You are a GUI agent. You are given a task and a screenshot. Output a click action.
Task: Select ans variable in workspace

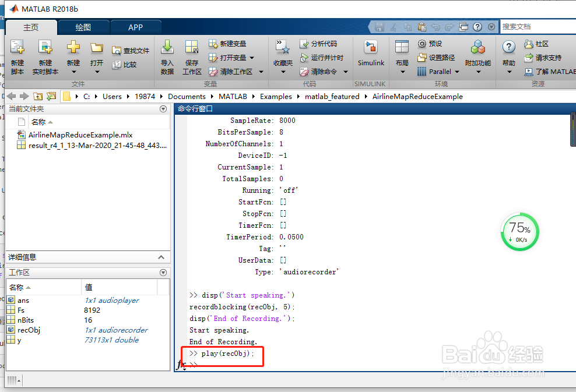pyautogui.click(x=23, y=300)
